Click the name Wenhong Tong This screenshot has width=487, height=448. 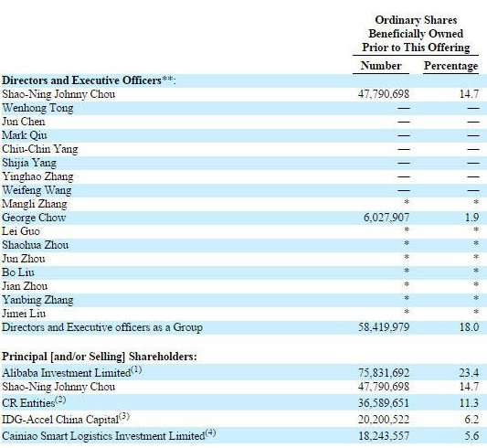click(37, 108)
